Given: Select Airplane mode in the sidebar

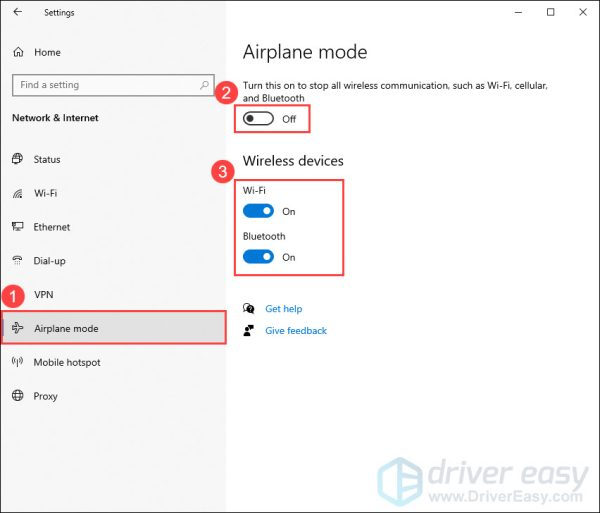Looking at the screenshot, I should [114, 328].
